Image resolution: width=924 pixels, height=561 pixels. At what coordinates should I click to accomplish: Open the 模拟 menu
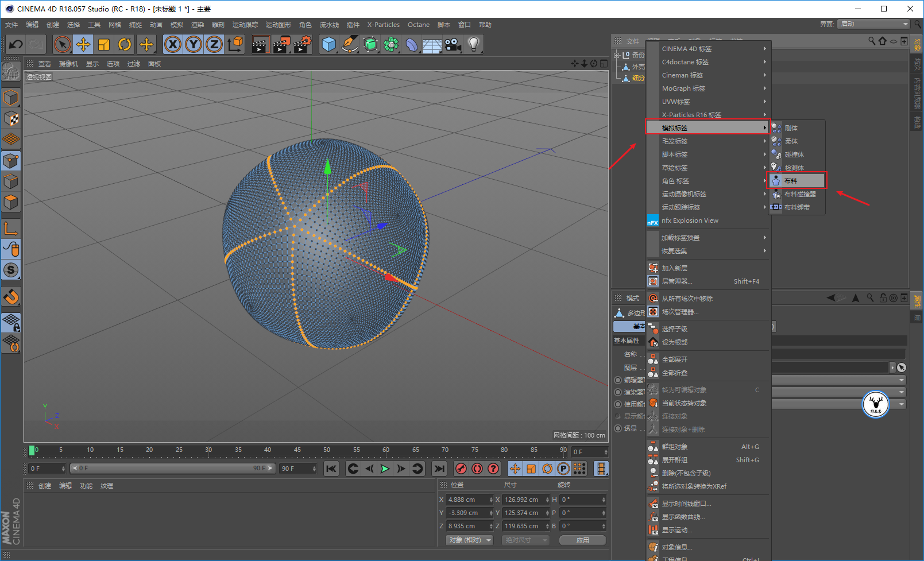click(x=177, y=25)
